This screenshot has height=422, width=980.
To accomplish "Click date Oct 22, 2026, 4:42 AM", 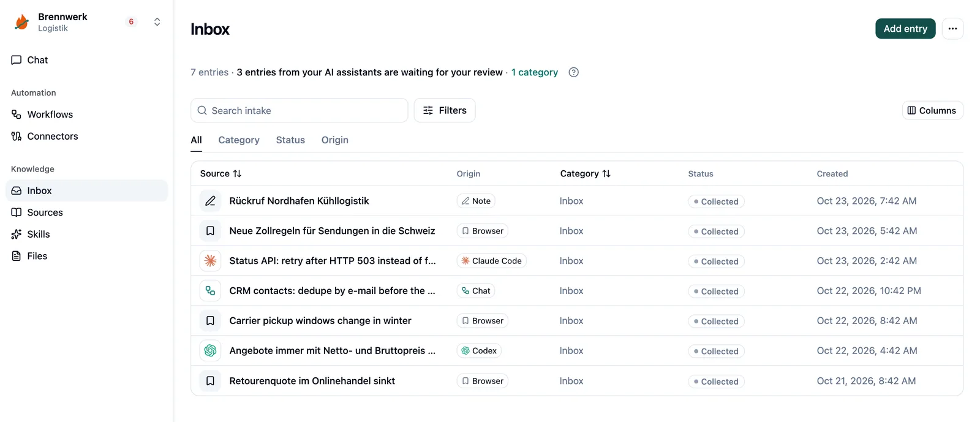I will pos(867,351).
